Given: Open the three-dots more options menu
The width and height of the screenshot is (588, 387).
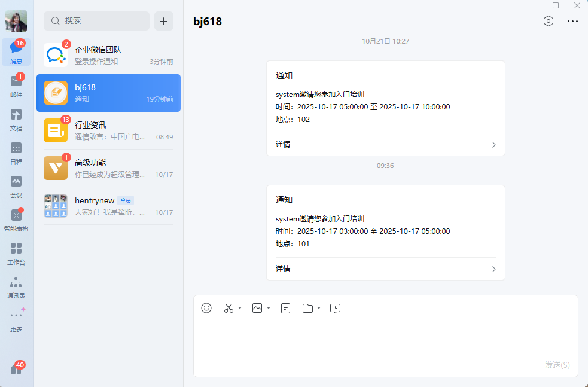Looking at the screenshot, I should 572,21.
